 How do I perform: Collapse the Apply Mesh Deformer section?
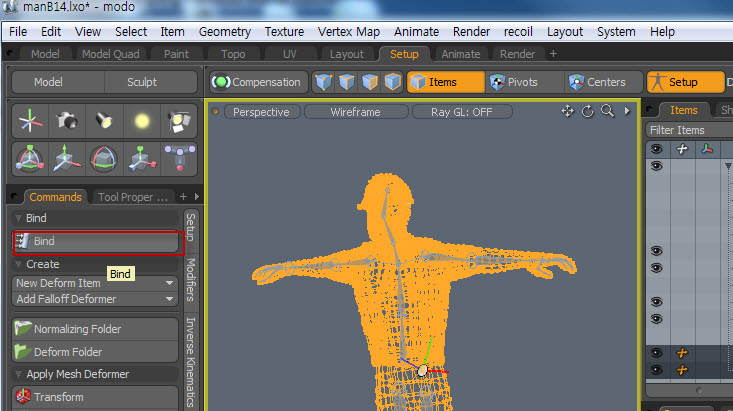tap(19, 374)
